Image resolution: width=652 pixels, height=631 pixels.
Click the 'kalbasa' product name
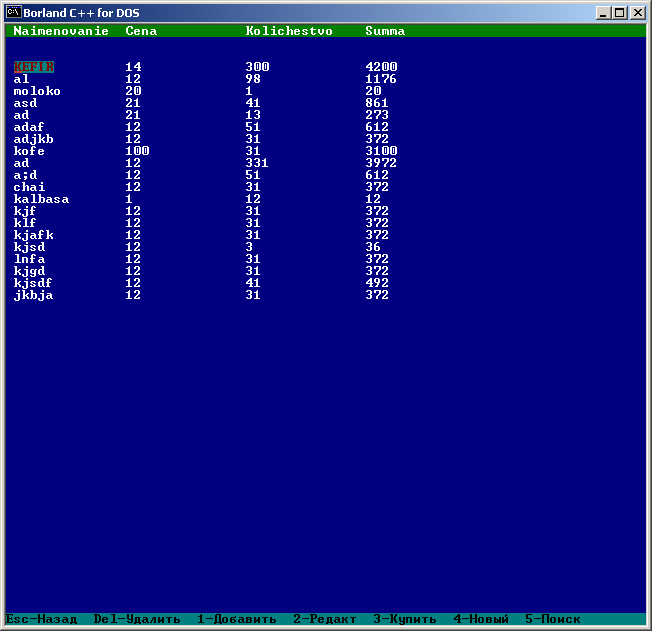tap(41, 199)
